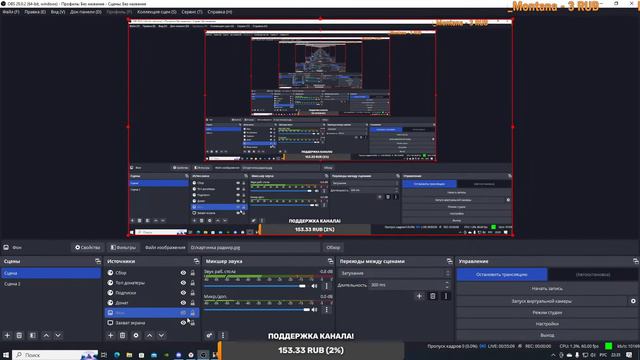Hide the Донат source via eye icon
The height and width of the screenshot is (360, 640).
click(183, 302)
